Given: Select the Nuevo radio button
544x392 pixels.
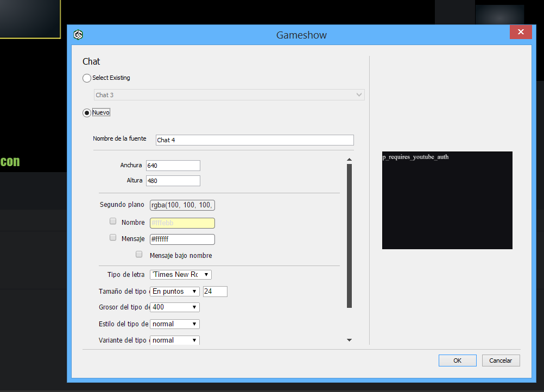Looking at the screenshot, I should (x=87, y=113).
